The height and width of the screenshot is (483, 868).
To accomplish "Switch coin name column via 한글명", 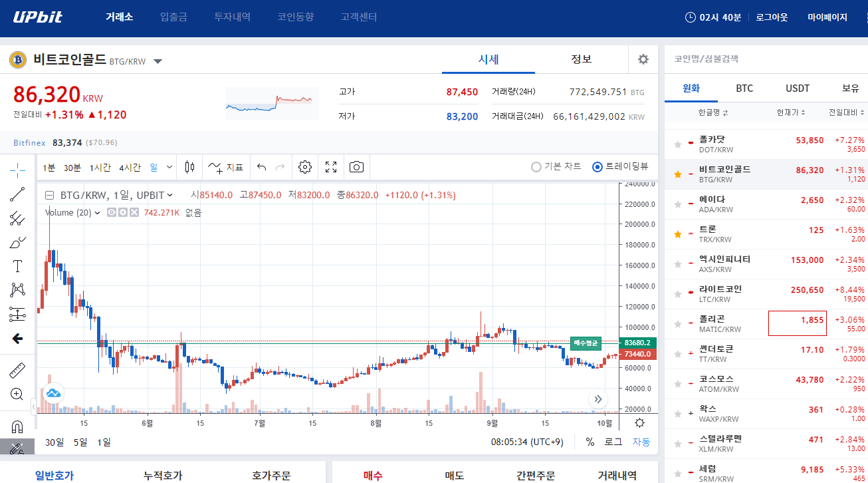I will tap(713, 112).
